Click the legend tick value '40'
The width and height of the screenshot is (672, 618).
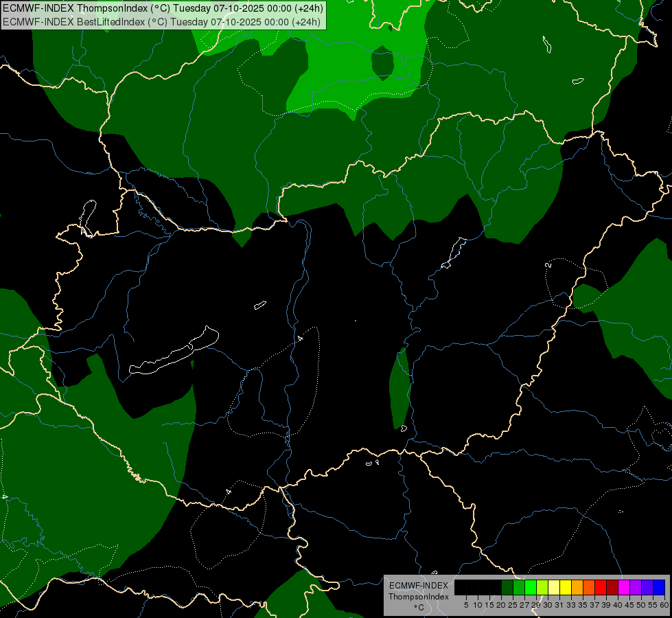[x=618, y=605]
